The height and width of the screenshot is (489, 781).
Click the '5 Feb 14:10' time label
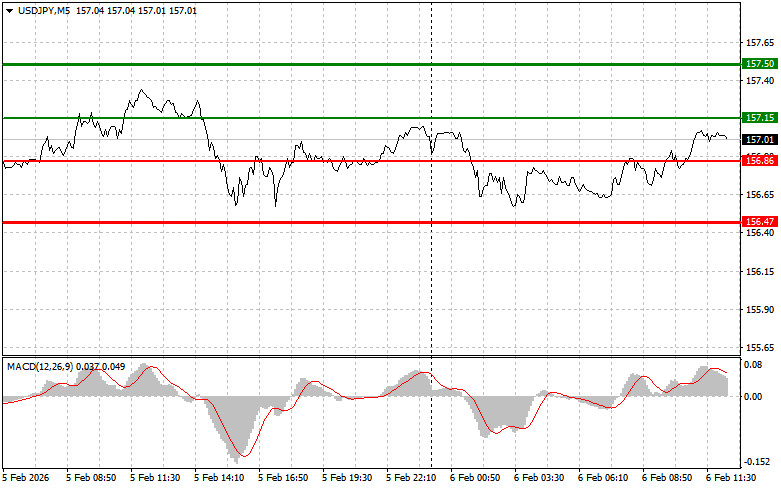point(221,478)
